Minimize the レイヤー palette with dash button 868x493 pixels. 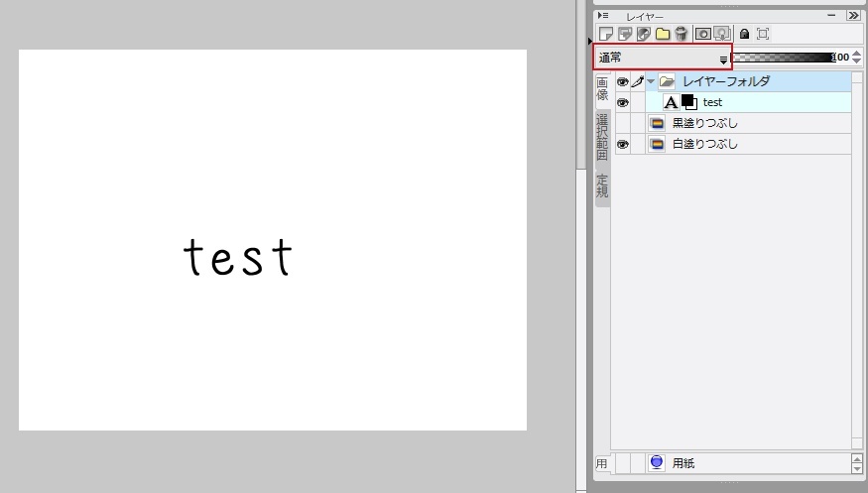point(831,16)
